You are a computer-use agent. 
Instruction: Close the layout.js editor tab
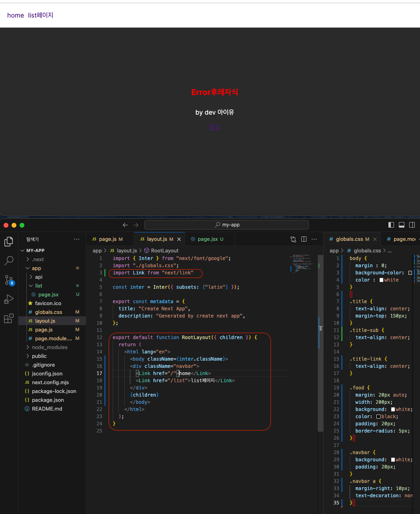coord(179,239)
